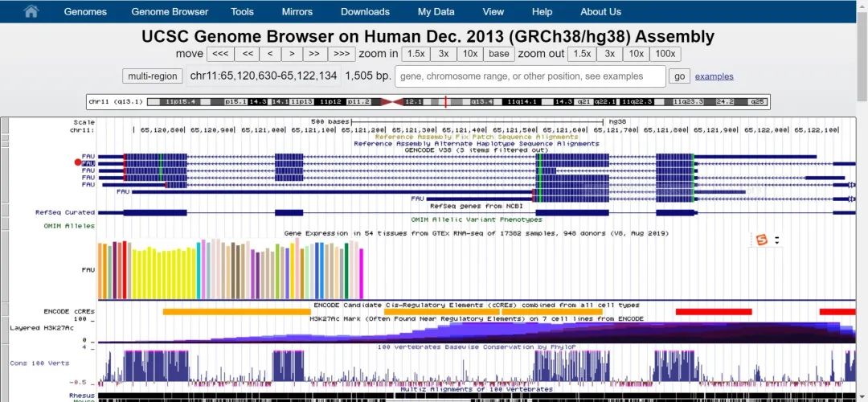Click the Cons 100 Verts track label

coord(39,363)
